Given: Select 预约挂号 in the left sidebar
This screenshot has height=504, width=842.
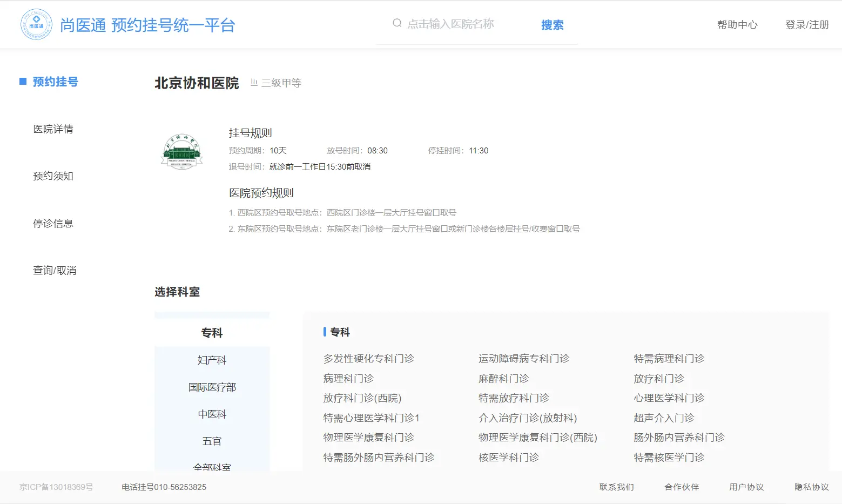Looking at the screenshot, I should click(55, 82).
